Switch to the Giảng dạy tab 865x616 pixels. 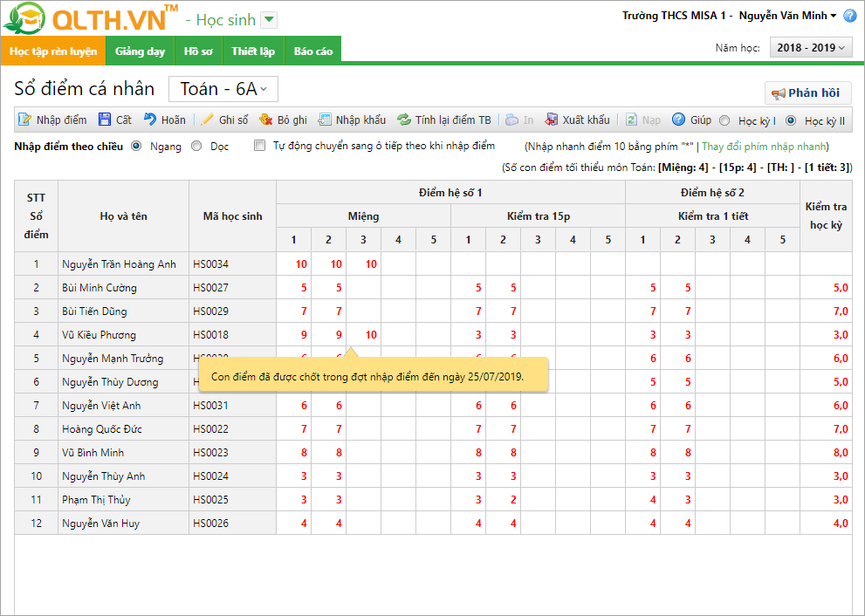coord(140,51)
